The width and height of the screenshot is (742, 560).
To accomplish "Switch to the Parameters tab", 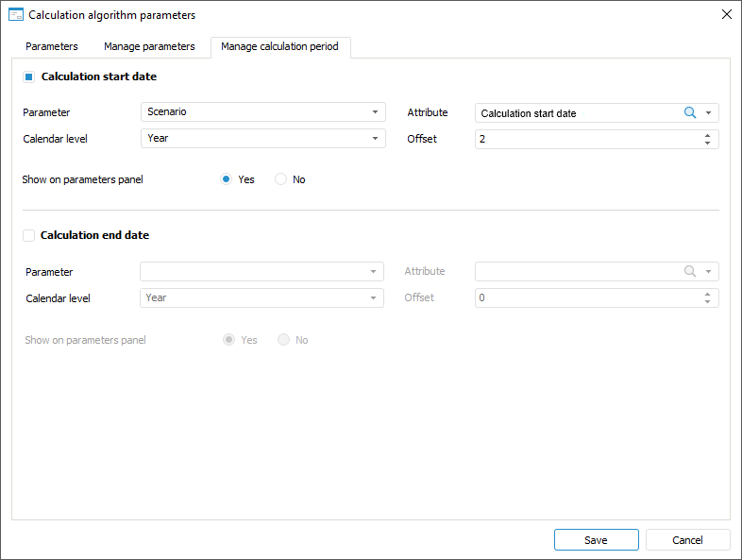I will tap(52, 46).
